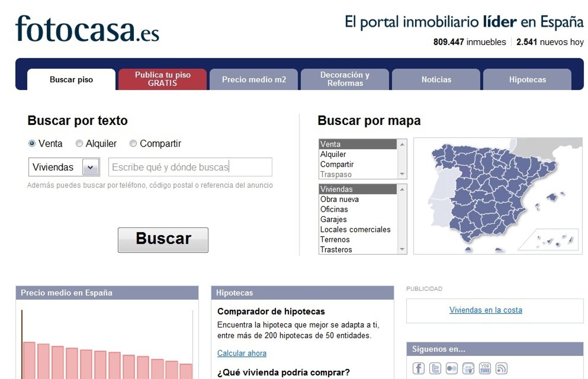
Task: Select the Venta radio button
Action: coord(32,144)
